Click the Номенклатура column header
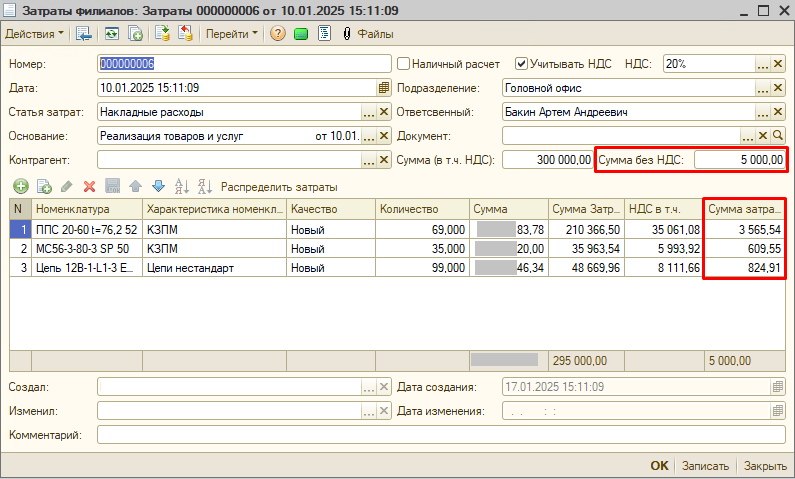Viewport: 795px width, 479px height. pyautogui.click(x=87, y=209)
